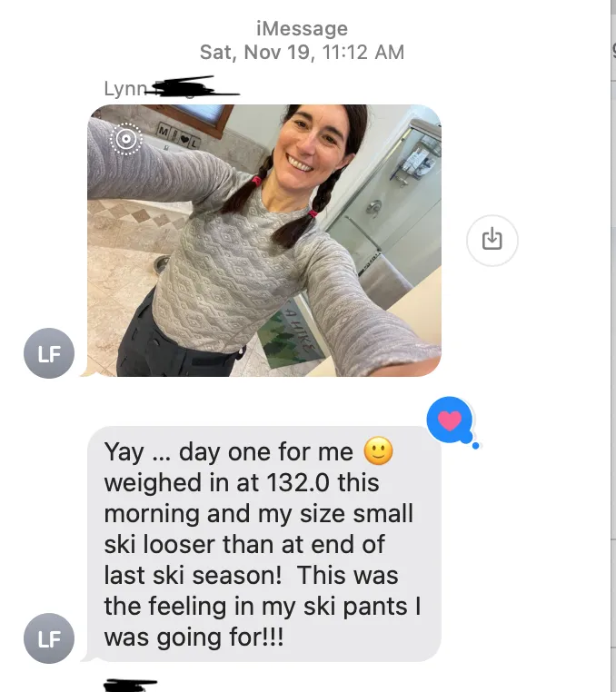
Task: Open the selfie photo attachment
Action: pyautogui.click(x=264, y=241)
